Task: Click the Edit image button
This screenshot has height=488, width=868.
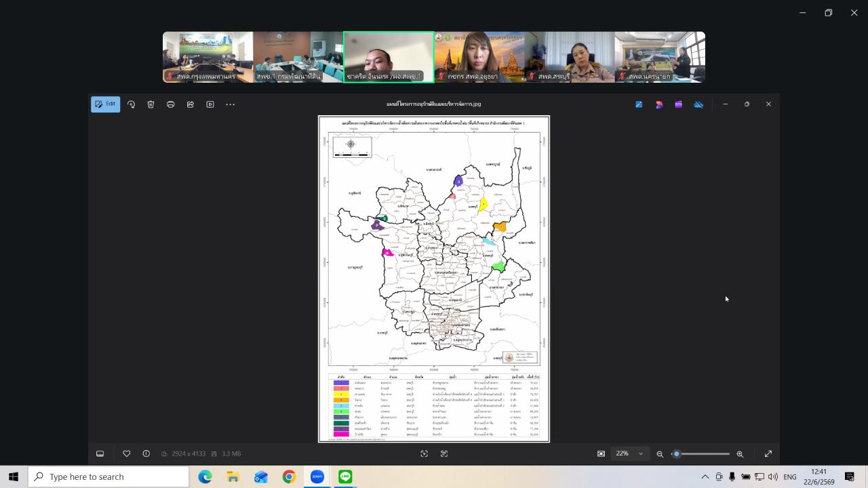Action: [x=105, y=104]
